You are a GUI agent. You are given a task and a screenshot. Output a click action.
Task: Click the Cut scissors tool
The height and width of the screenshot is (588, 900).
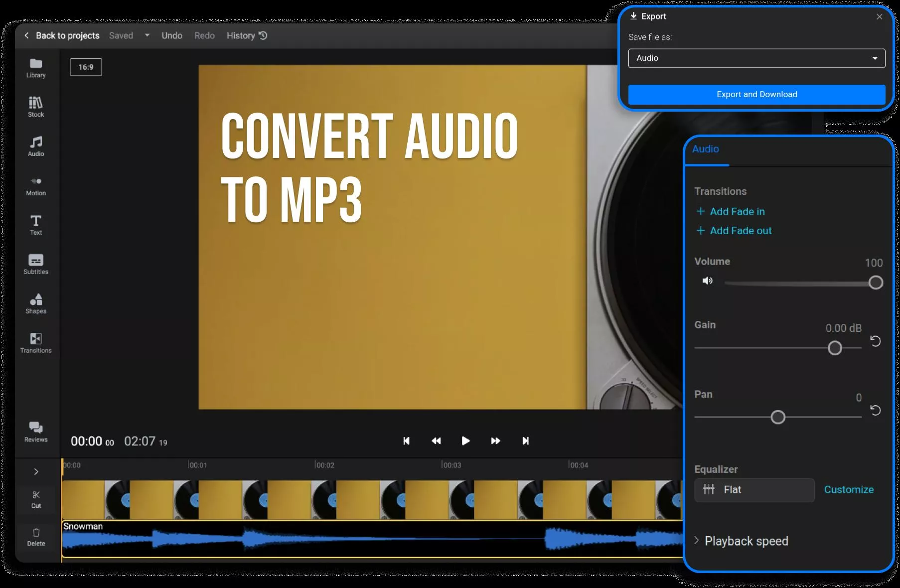click(35, 499)
